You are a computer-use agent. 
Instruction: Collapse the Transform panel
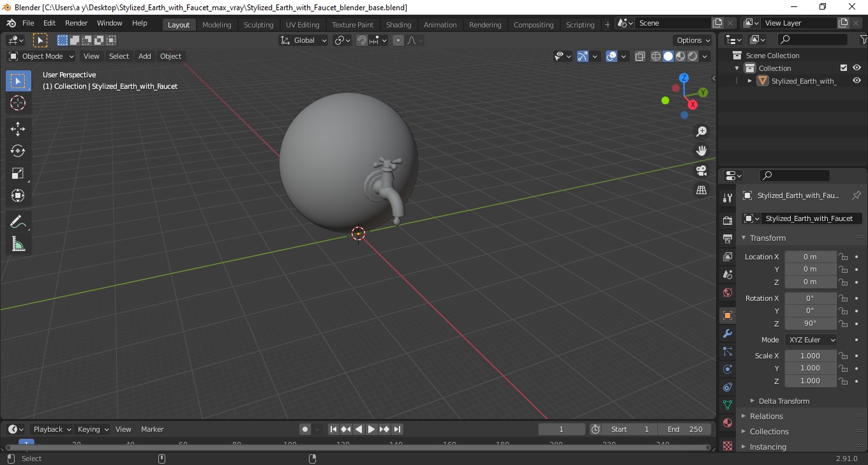768,238
